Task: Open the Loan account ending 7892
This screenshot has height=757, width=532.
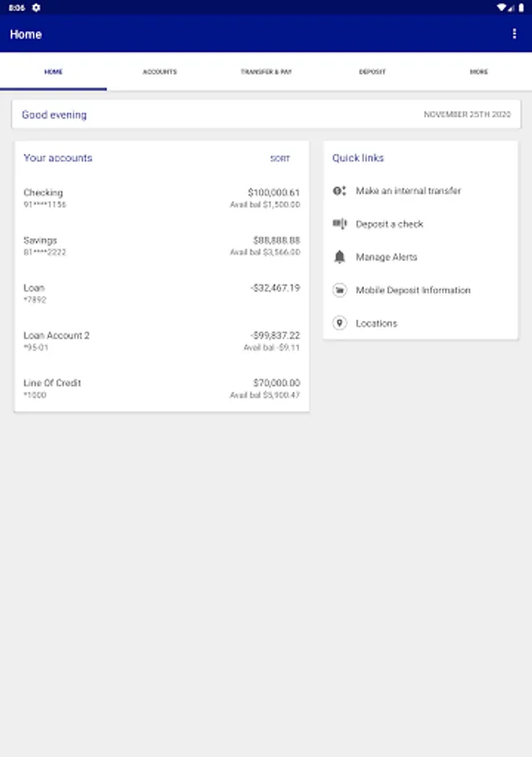Action: pos(161,294)
